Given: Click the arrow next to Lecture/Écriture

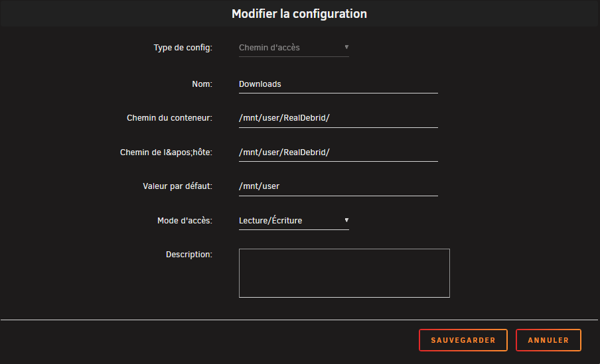Looking at the screenshot, I should pyautogui.click(x=346, y=220).
